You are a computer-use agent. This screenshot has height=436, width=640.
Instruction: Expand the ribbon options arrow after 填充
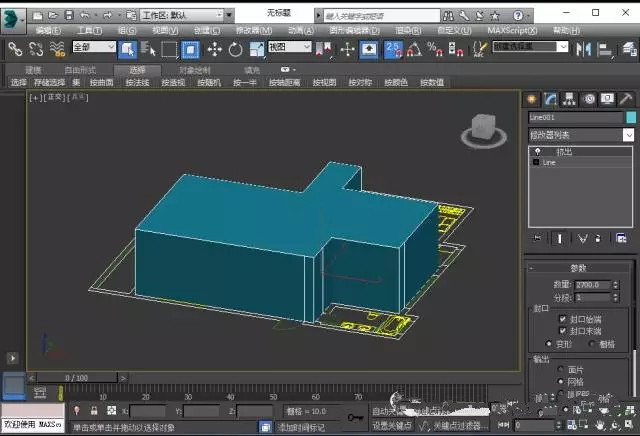click(x=288, y=70)
